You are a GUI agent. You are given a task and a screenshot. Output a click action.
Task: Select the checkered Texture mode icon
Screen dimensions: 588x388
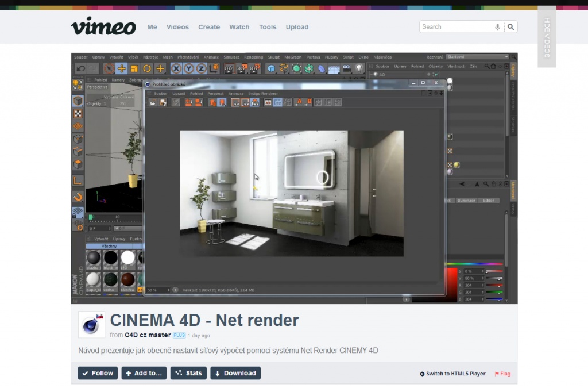click(x=78, y=114)
